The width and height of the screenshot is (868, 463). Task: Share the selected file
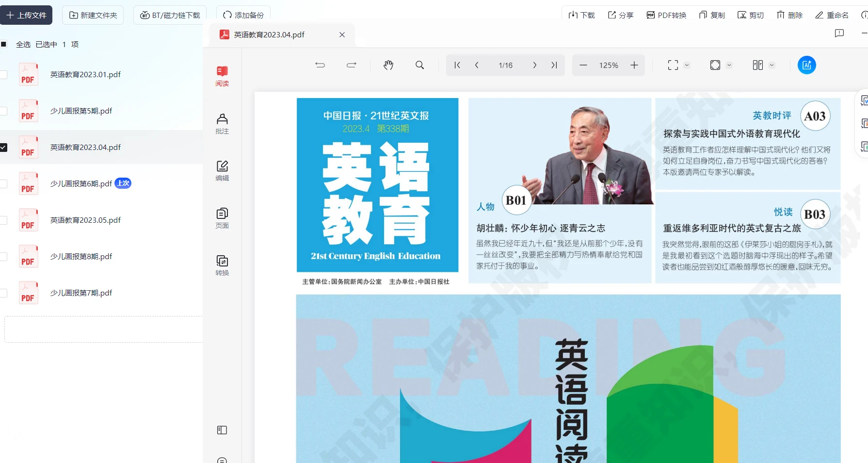pos(621,15)
